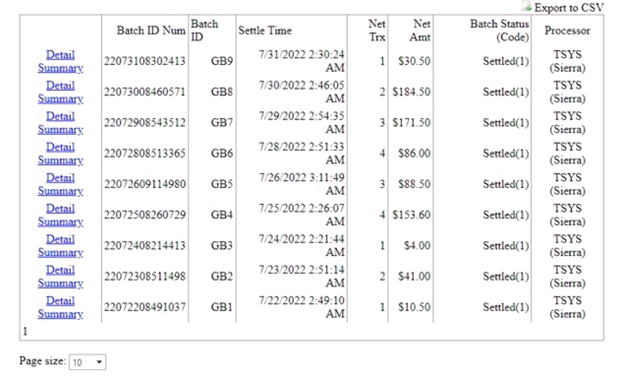This screenshot has width=624, height=379.
Task: Click the Batch Status (Code) header
Action: [499, 30]
